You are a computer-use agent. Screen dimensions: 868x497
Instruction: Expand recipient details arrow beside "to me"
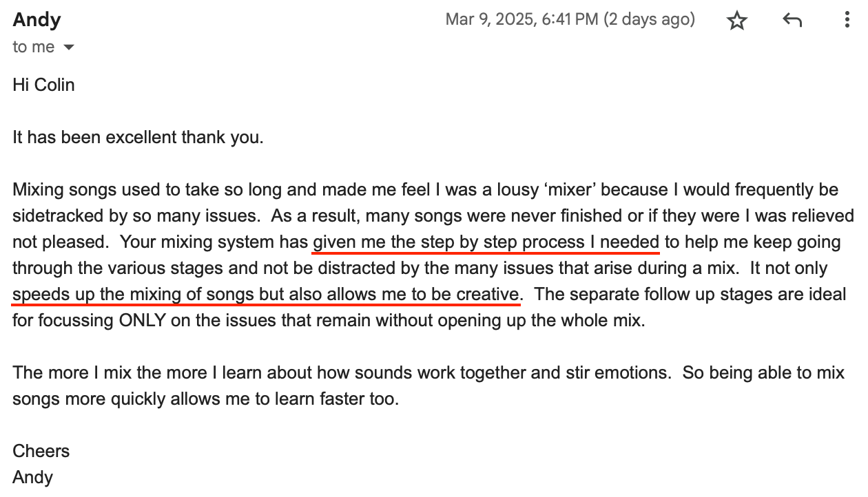pos(68,47)
